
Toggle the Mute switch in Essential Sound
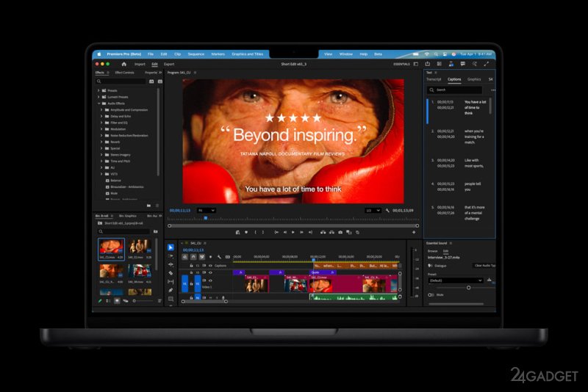tap(431, 294)
